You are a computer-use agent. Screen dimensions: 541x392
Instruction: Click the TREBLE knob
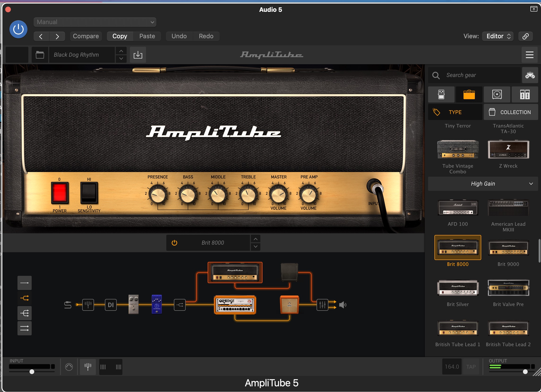tap(248, 194)
